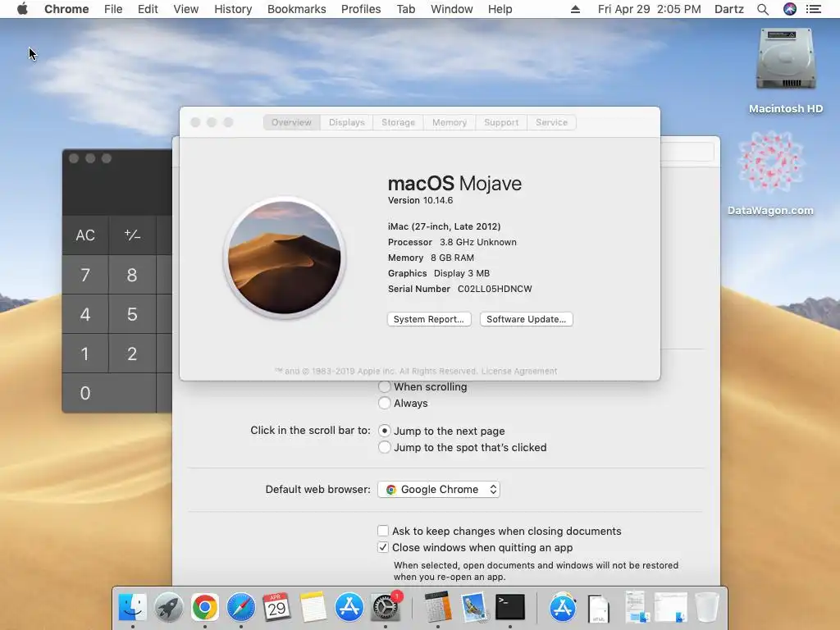Switch to the Displays tab

(x=347, y=122)
